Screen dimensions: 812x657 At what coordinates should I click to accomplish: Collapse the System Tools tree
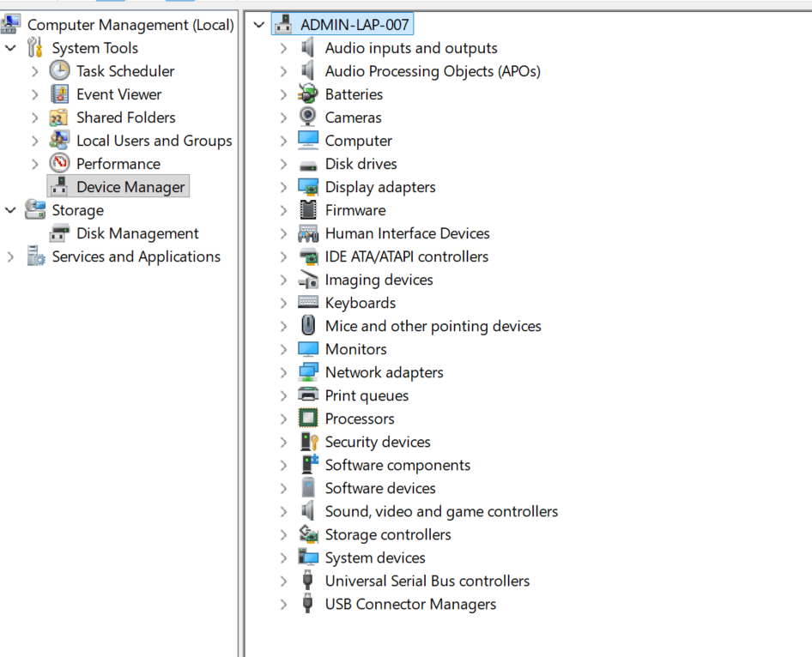[x=10, y=48]
